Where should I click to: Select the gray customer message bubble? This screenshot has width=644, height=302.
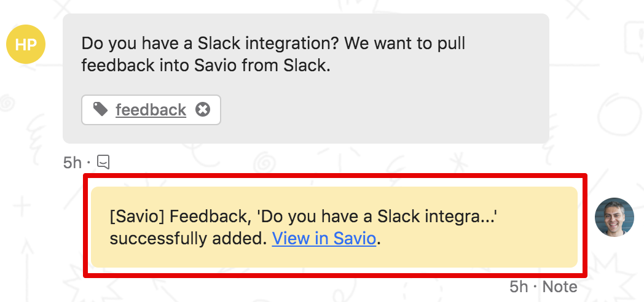coord(305,79)
